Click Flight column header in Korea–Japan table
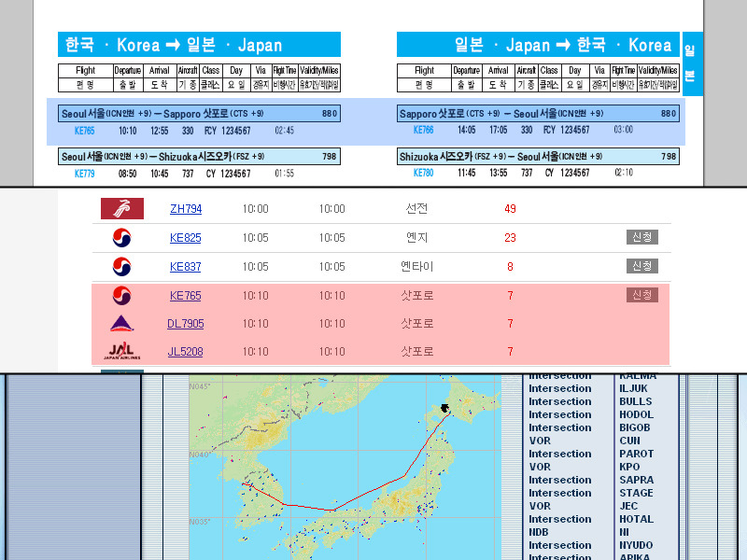 pyautogui.click(x=85, y=71)
